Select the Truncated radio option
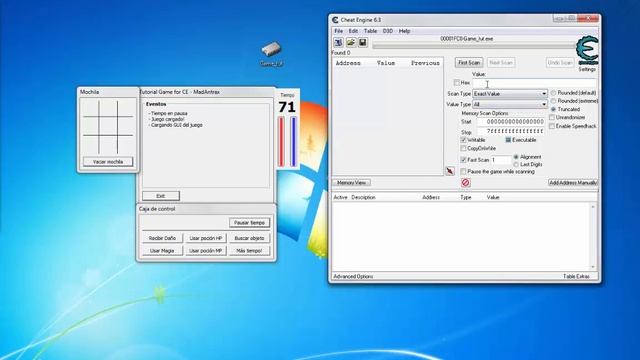The width and height of the screenshot is (640, 360). [553, 109]
